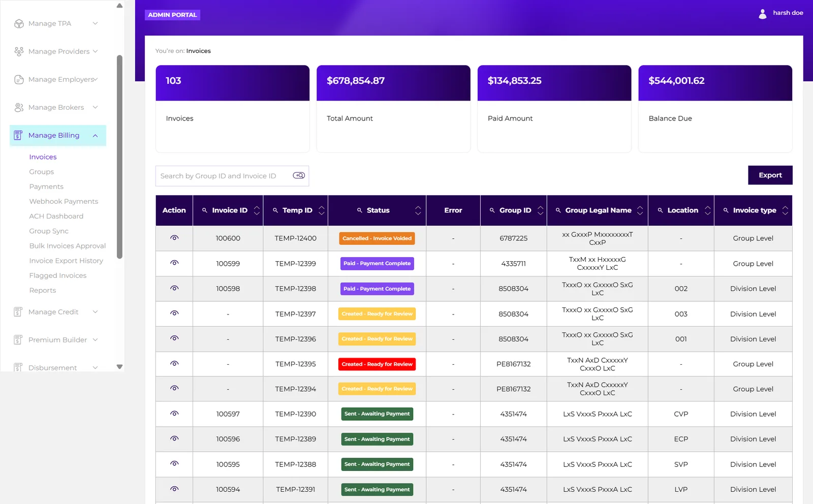Viewport: 813px width, 504px height.
Task: View invoice 100597 via its eye icon
Action: coord(174,414)
